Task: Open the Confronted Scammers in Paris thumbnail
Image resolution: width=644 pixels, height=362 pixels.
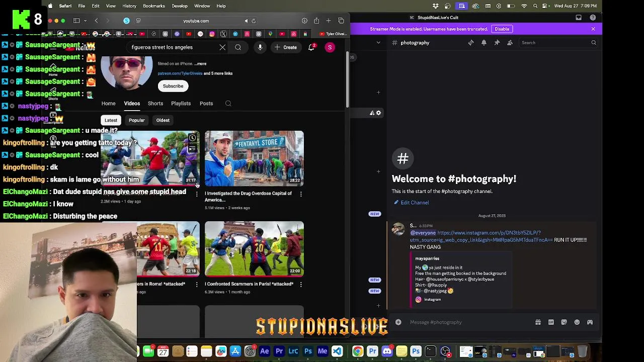Action: 254,249
